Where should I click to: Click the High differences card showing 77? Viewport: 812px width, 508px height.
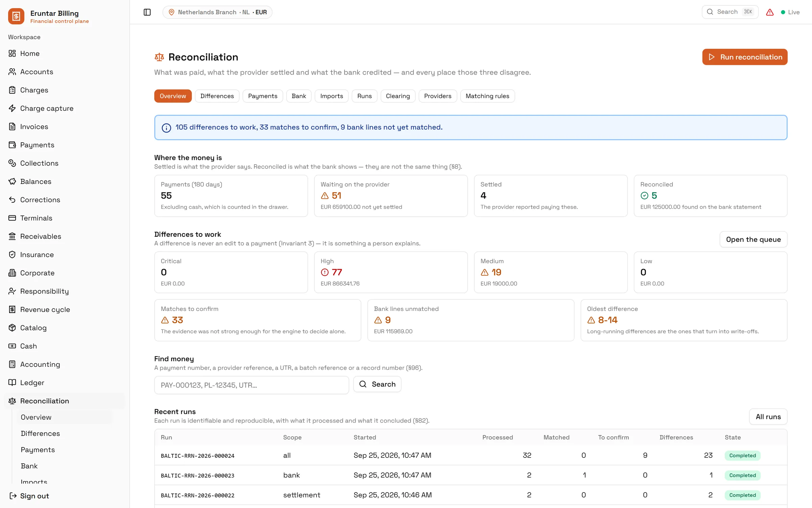click(391, 272)
